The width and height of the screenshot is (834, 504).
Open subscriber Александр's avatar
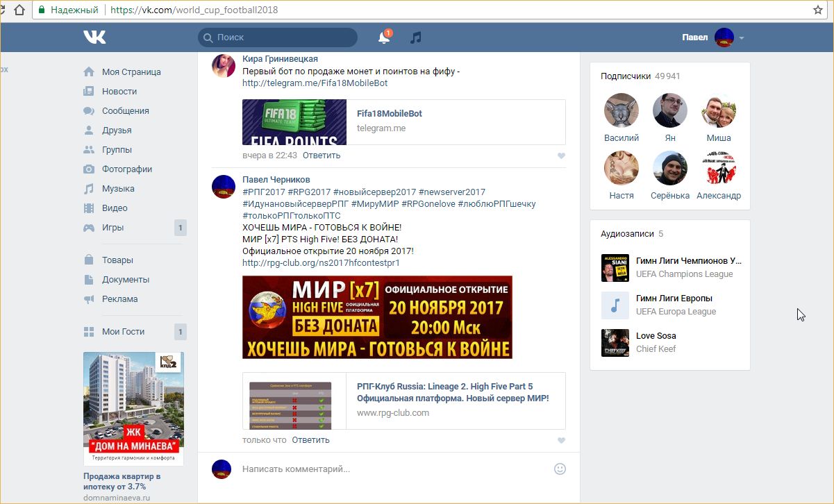point(719,168)
